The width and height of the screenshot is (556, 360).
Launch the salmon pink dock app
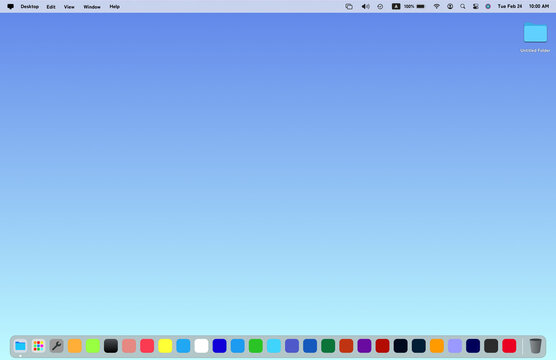(x=129, y=346)
